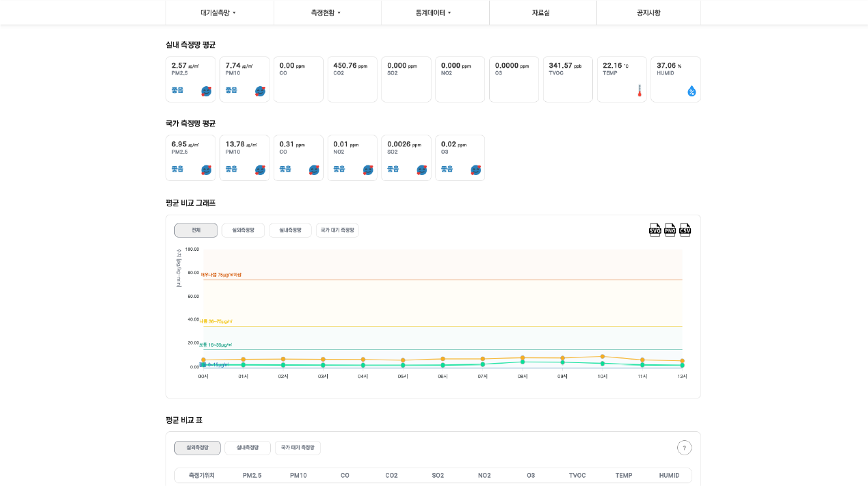Open the help question mark icon
This screenshot has height=486, width=868.
coord(684,448)
